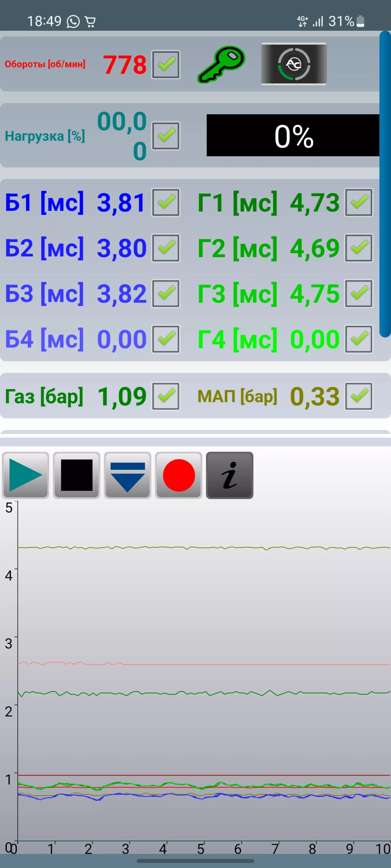Toggle the Г4 gas injector checkbox
Viewport: 391px width, 868px height.
click(x=359, y=339)
